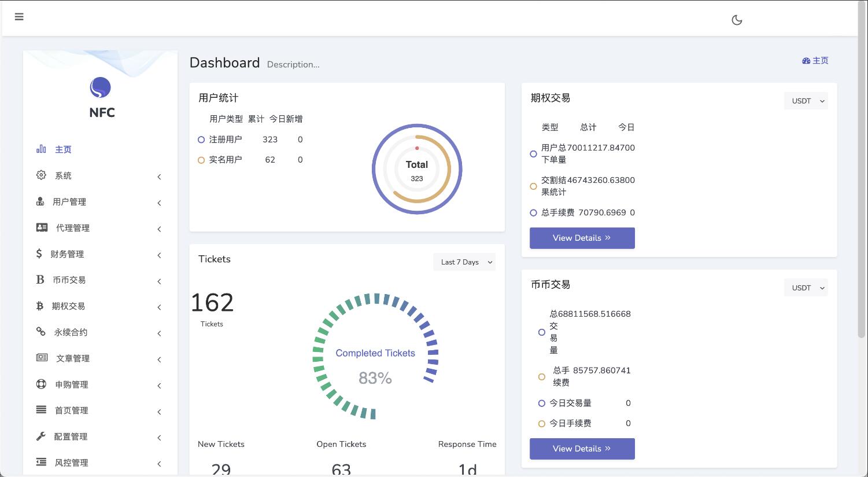This screenshot has width=868, height=477.
Task: Toggle dark mode moon icon
Action: [737, 20]
